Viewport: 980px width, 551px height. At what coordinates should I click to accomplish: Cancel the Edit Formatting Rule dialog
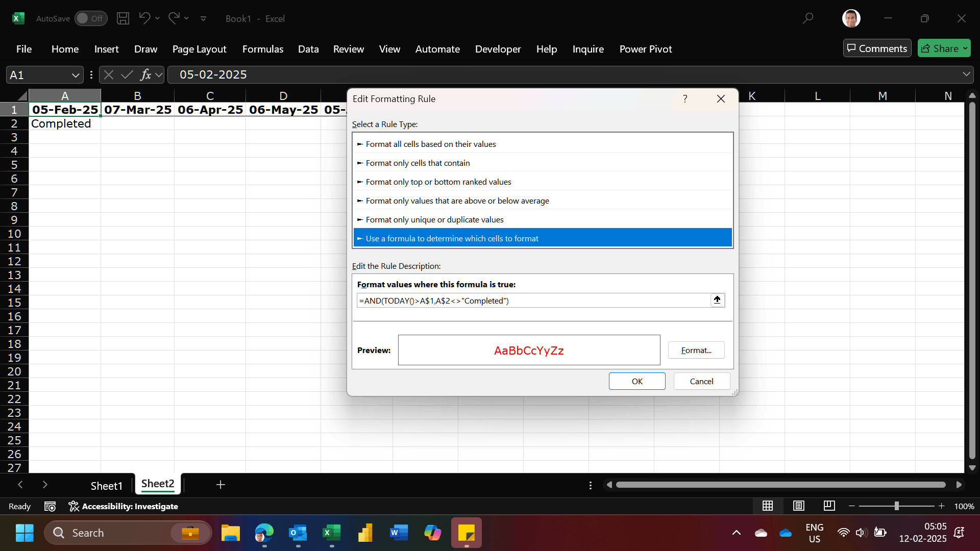pos(702,381)
